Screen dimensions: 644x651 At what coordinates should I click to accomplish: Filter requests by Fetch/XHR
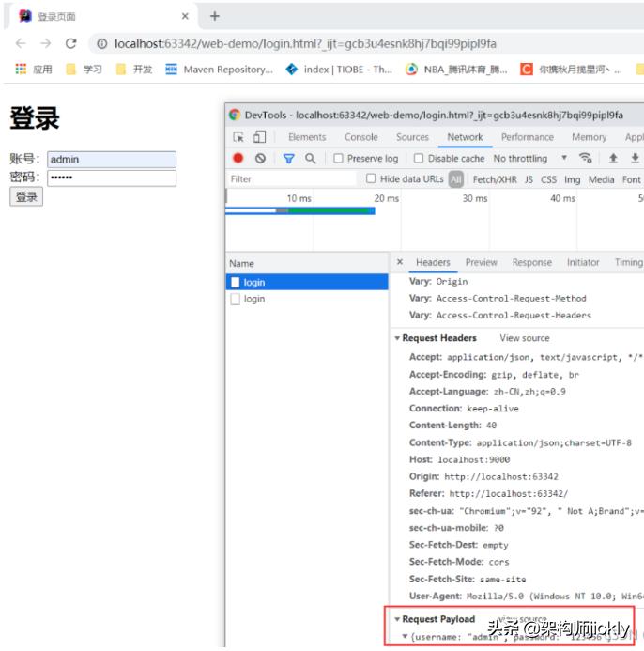tap(495, 179)
